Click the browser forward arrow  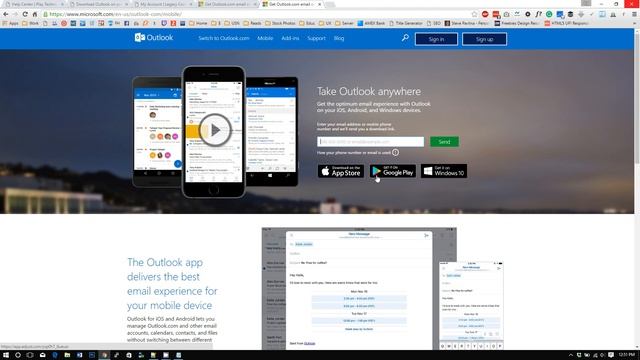15,14
